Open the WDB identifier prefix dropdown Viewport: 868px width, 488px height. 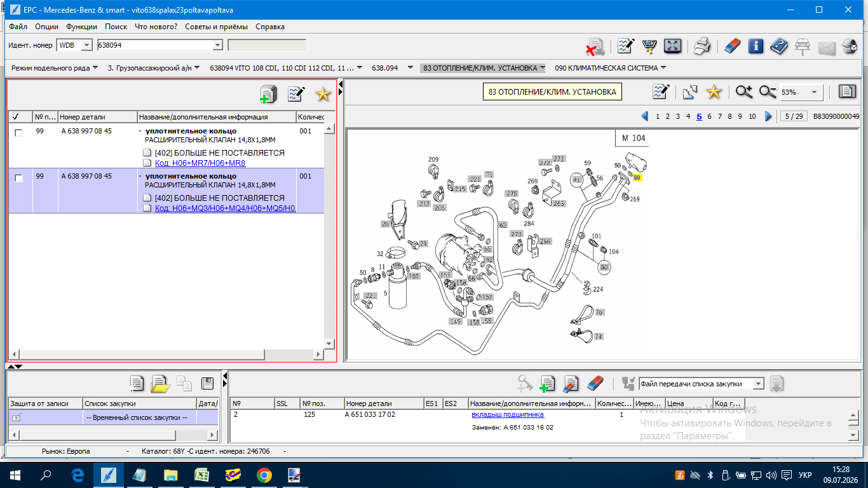click(x=86, y=45)
